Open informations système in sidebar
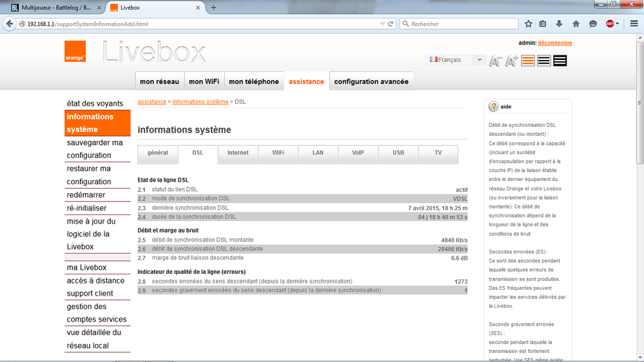644x362 pixels. pyautogui.click(x=97, y=123)
